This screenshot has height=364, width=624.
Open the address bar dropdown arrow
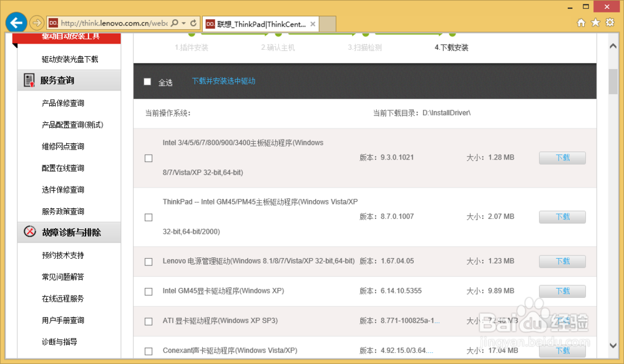(184, 23)
